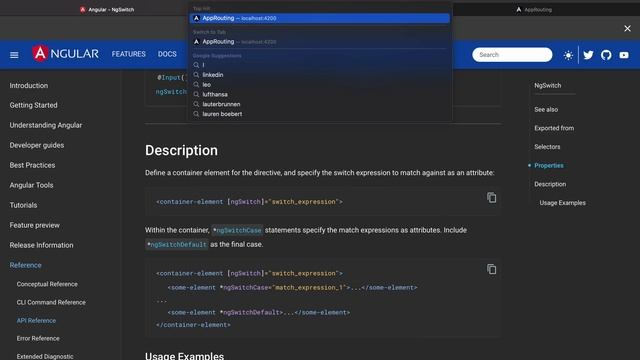Collapse the Reference sidebar section
640x360 pixels.
[x=25, y=265]
